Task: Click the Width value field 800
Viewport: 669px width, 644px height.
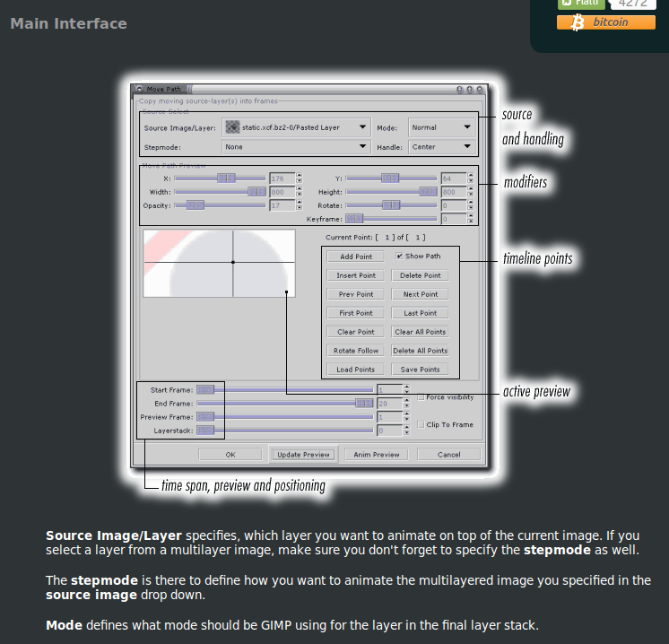Action: tap(282, 192)
